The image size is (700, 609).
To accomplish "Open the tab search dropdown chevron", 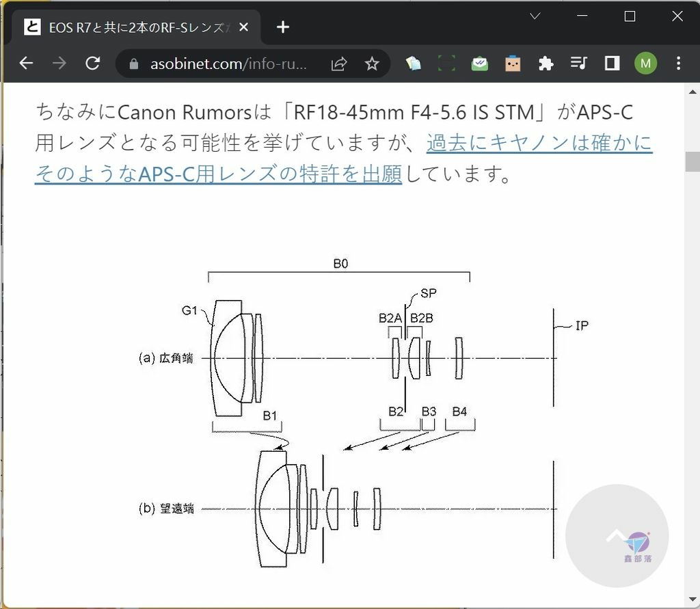I will point(535,16).
